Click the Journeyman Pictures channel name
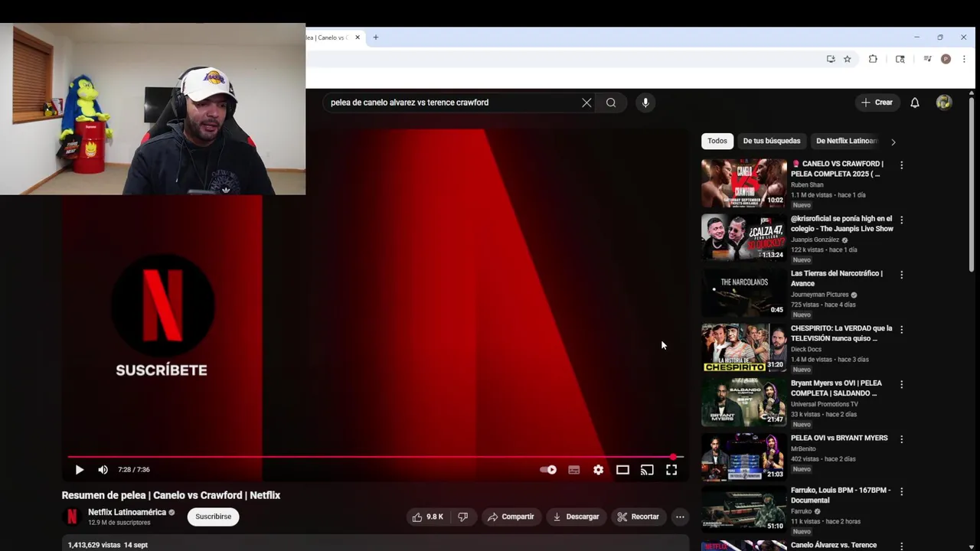 820,295
